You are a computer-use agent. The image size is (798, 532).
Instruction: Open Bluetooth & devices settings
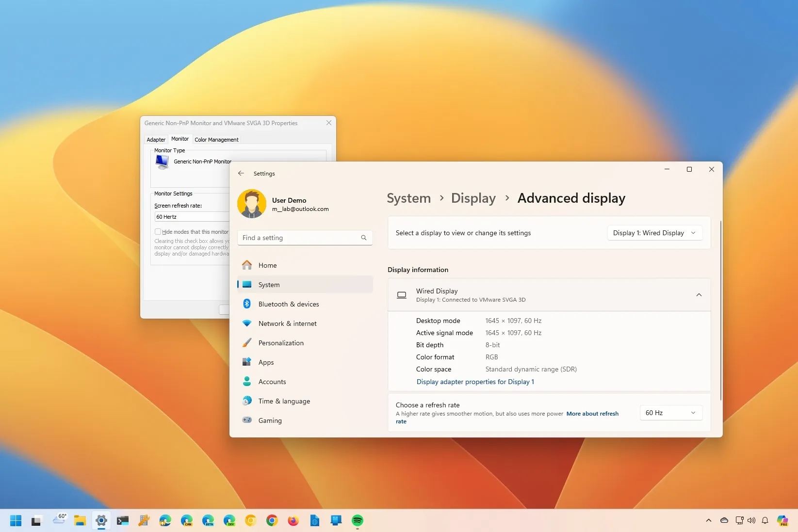pos(288,304)
